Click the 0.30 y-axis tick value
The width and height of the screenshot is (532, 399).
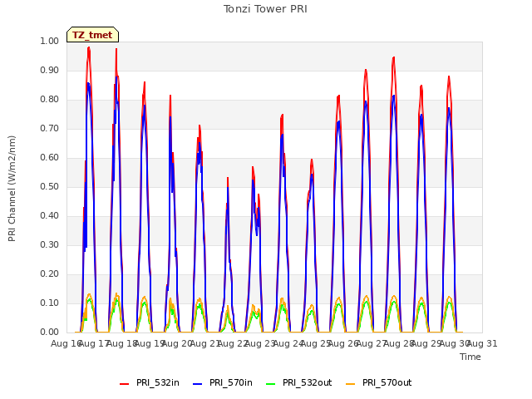tap(50, 244)
